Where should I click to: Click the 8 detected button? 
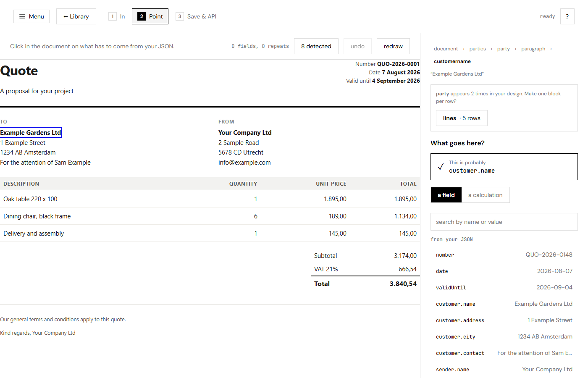pos(316,46)
